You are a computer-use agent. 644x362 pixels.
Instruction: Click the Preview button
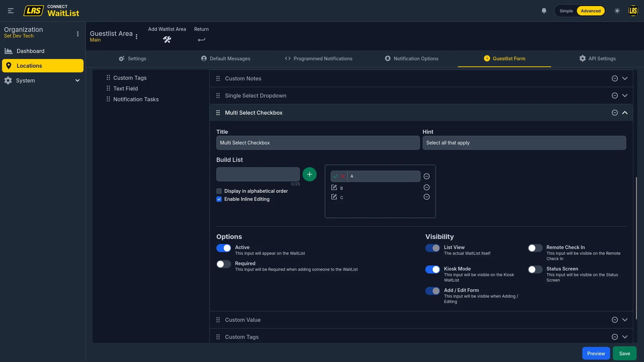[596, 353]
